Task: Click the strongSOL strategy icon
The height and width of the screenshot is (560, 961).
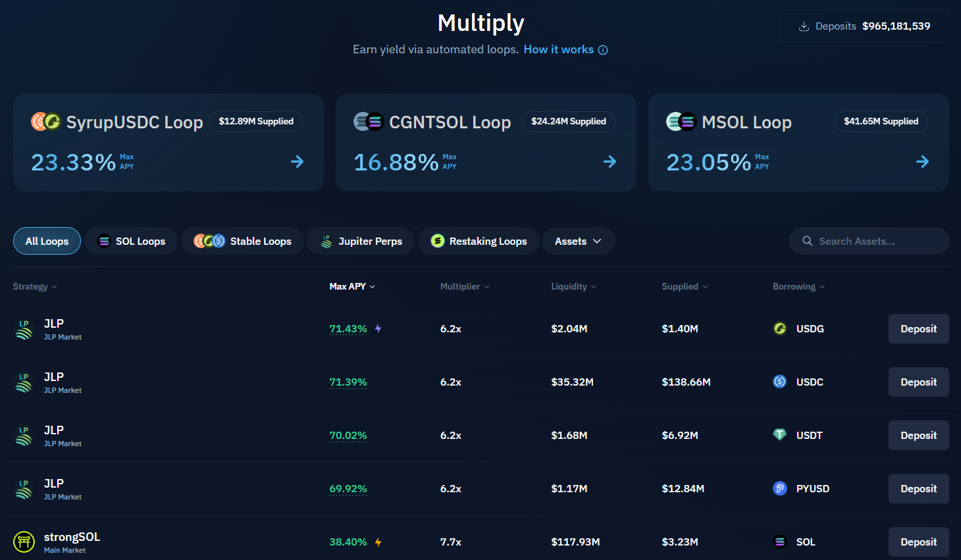Action: click(x=24, y=542)
